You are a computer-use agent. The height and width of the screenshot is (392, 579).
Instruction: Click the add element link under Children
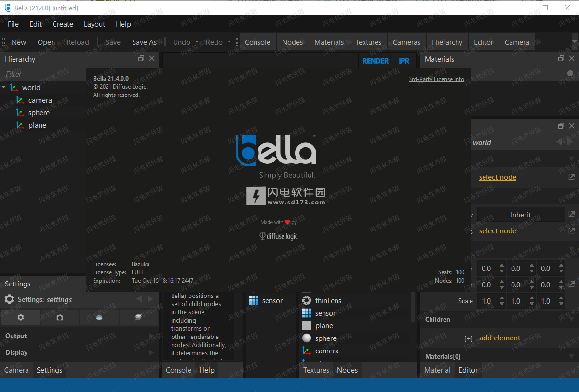[499, 338]
